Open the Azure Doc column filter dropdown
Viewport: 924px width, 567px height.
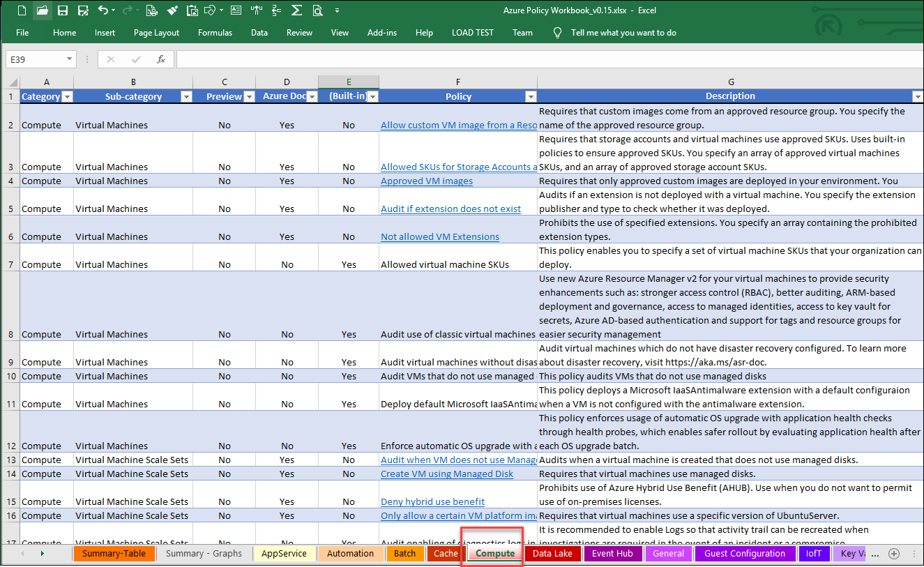pos(312,97)
